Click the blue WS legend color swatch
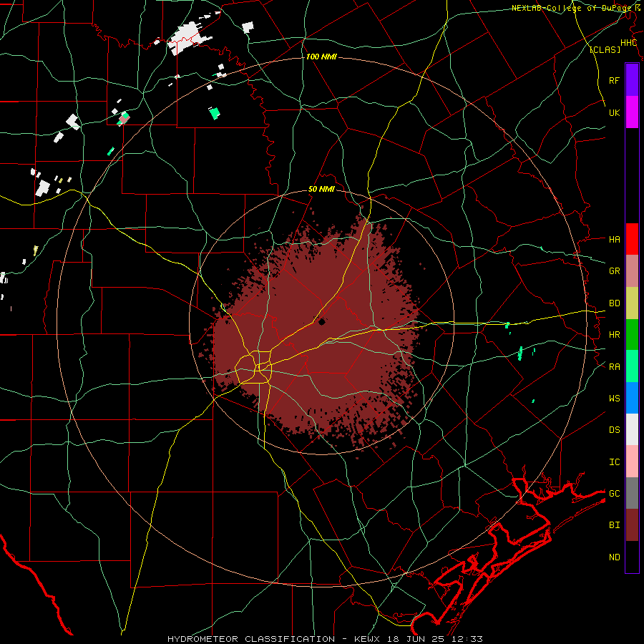 [632, 398]
